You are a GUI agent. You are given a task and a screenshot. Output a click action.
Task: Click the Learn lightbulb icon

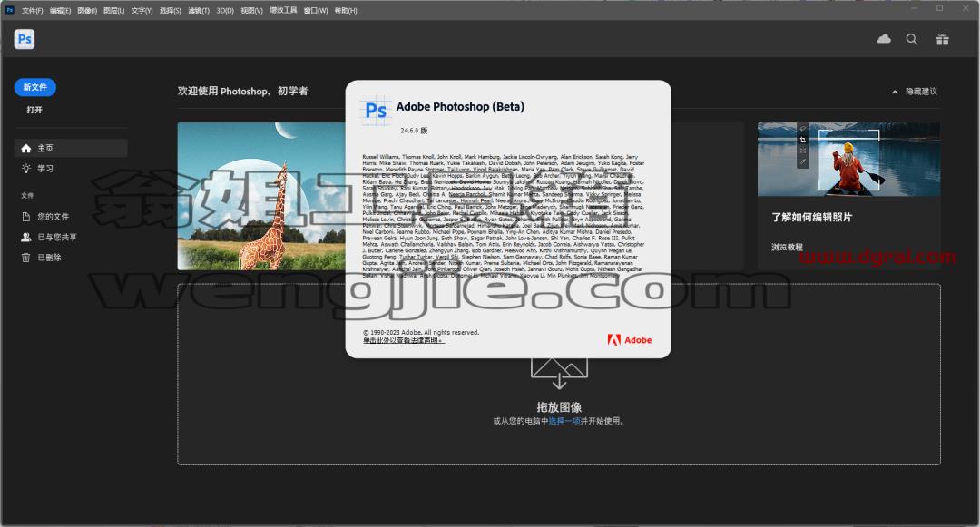(x=25, y=169)
